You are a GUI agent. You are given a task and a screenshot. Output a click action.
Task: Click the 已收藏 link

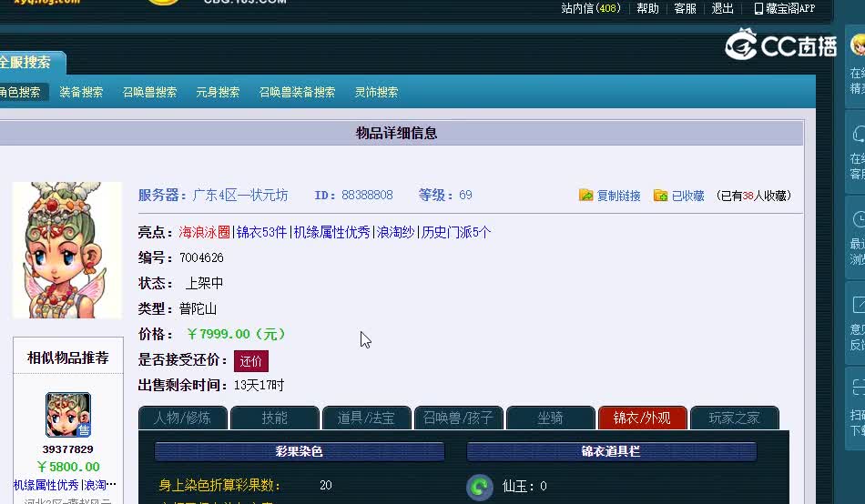click(688, 196)
